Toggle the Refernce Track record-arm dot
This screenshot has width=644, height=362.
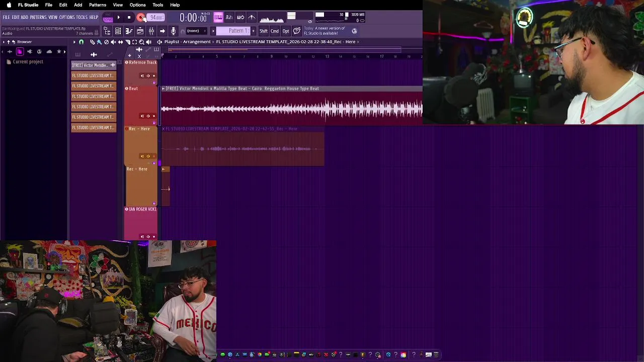(154, 76)
